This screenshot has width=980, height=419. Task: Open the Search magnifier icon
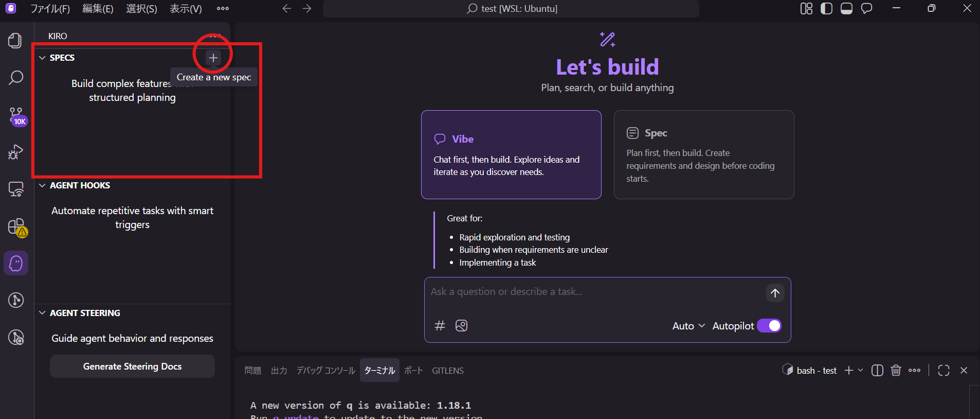(x=16, y=78)
